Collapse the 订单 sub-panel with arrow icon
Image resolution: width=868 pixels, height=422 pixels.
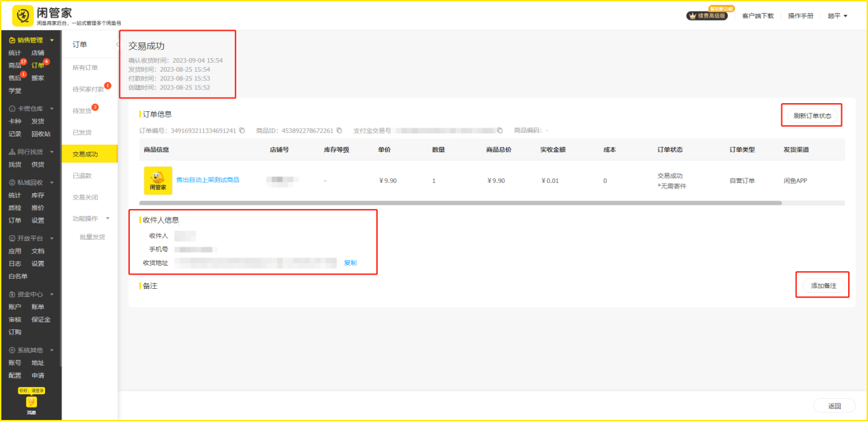pyautogui.click(x=117, y=44)
